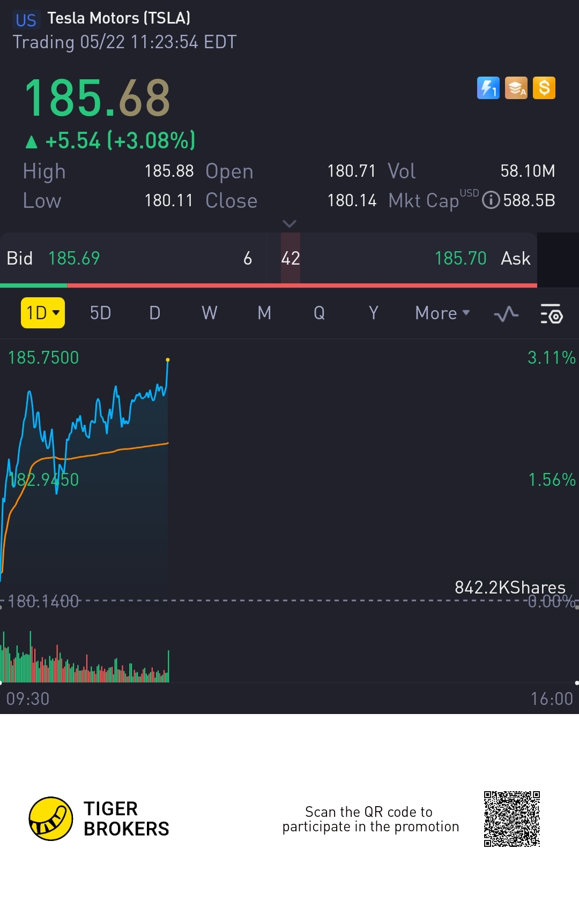Open the 1D timeframe dropdown
Image resolution: width=579 pixels, height=924 pixels.
43,313
